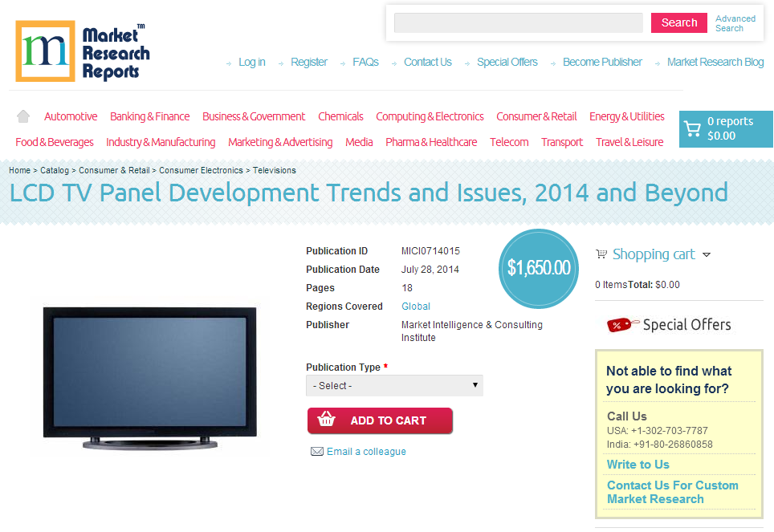
Task: Select Consumer & Retail category menu
Action: tap(536, 116)
